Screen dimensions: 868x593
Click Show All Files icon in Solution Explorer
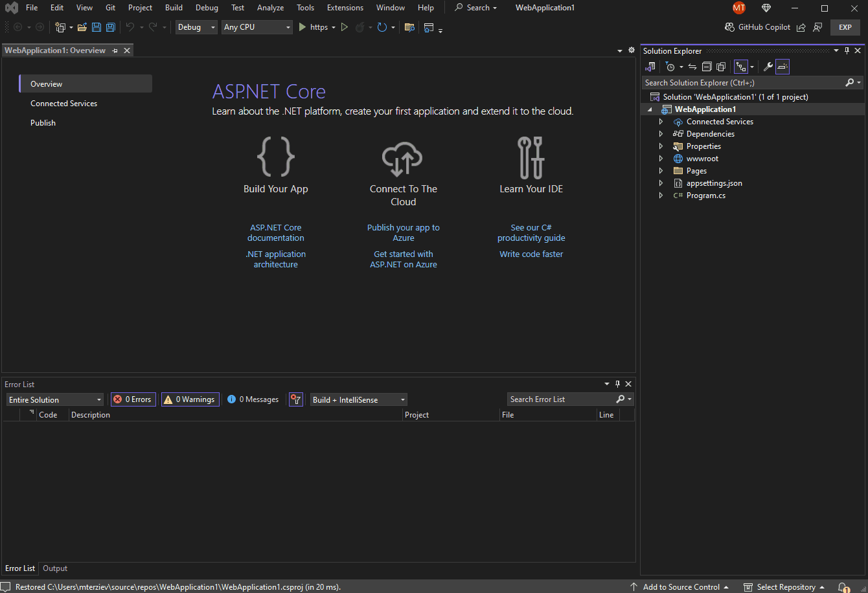tap(721, 67)
